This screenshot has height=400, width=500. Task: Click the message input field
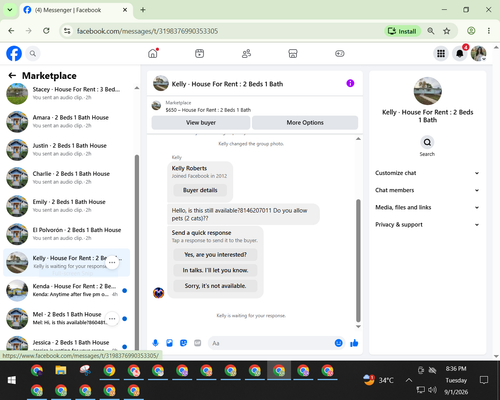(x=271, y=343)
